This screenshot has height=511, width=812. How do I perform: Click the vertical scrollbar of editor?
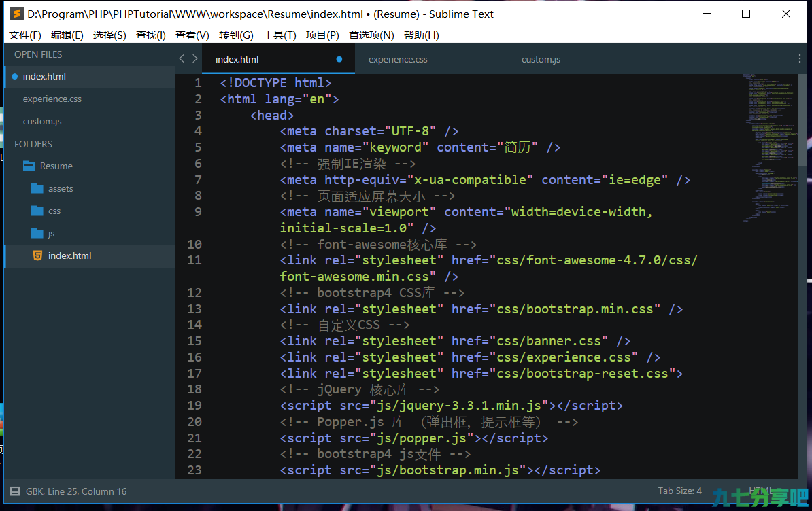[802, 120]
